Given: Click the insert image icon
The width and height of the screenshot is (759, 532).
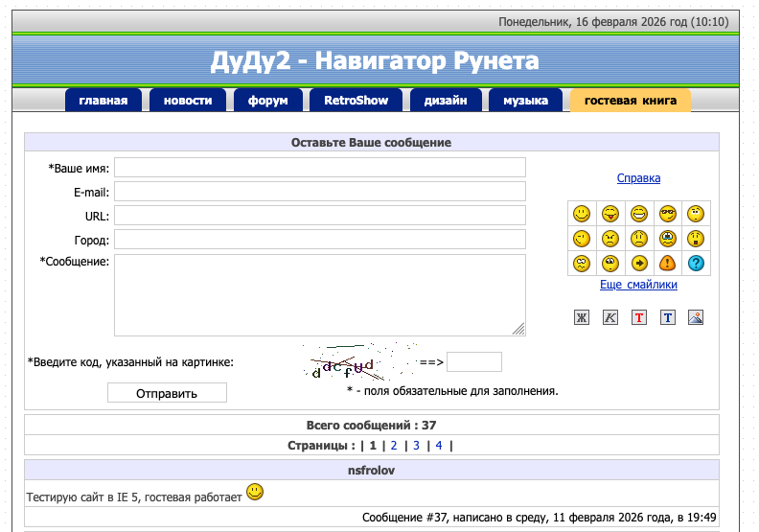Looking at the screenshot, I should click(696, 317).
